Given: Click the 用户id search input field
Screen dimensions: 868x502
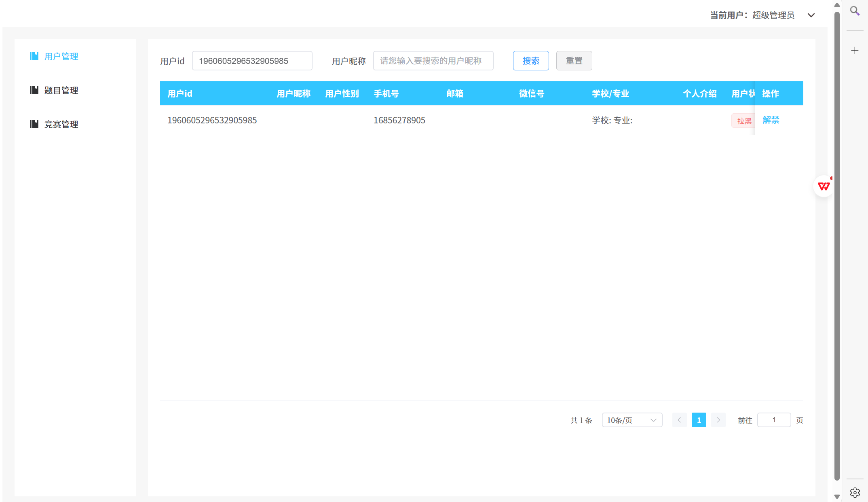Looking at the screenshot, I should (252, 61).
